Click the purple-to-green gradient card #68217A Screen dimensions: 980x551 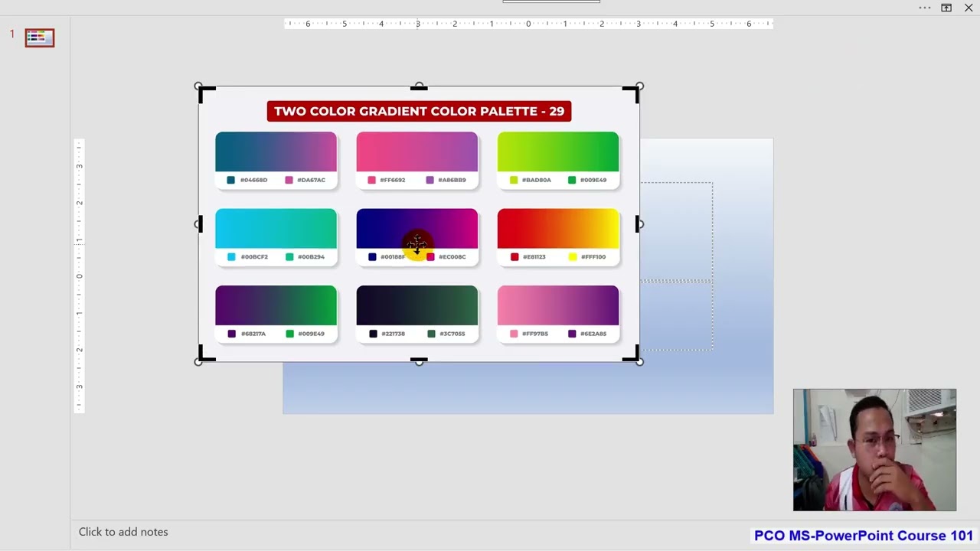coord(276,314)
